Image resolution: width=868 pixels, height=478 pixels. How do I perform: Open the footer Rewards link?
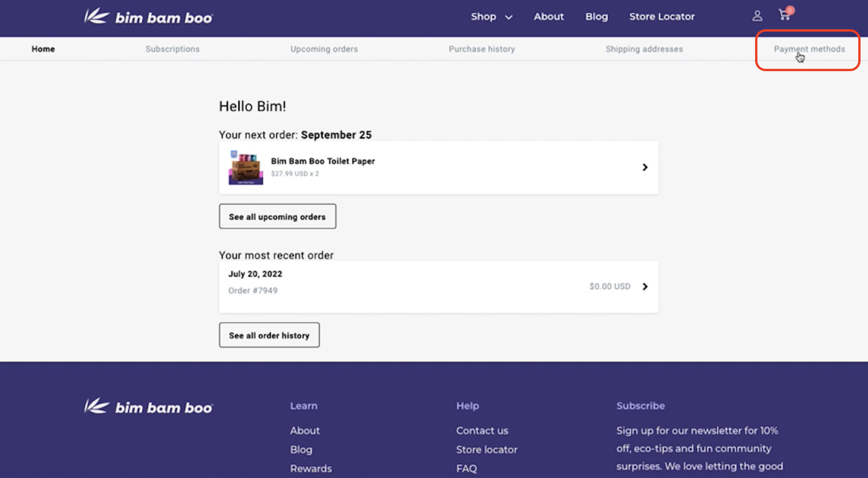(311, 469)
